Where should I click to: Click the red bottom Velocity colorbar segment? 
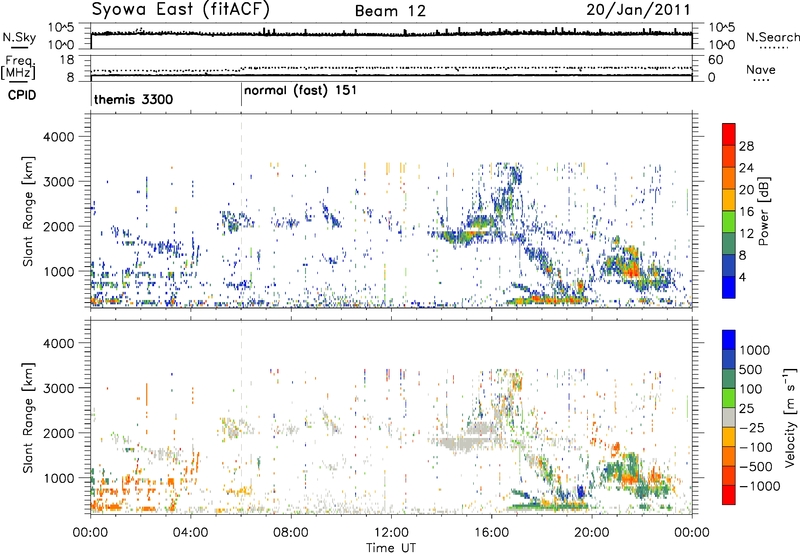tap(729, 495)
